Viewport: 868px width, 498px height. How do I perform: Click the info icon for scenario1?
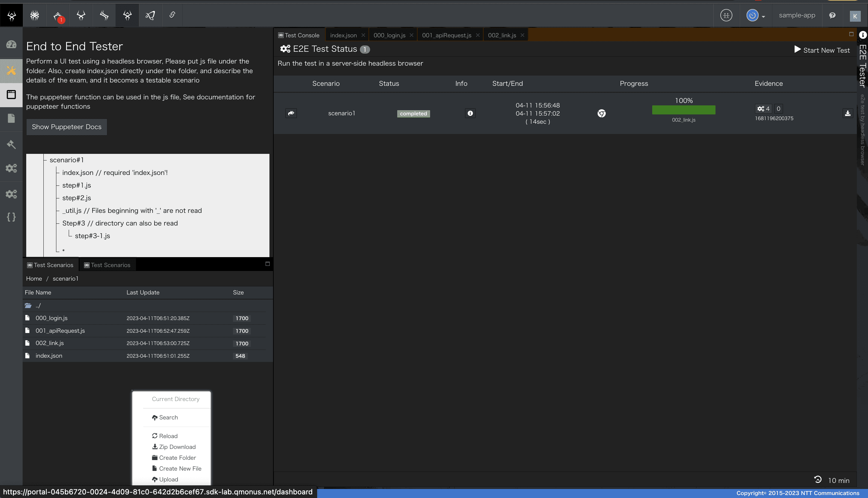click(470, 113)
